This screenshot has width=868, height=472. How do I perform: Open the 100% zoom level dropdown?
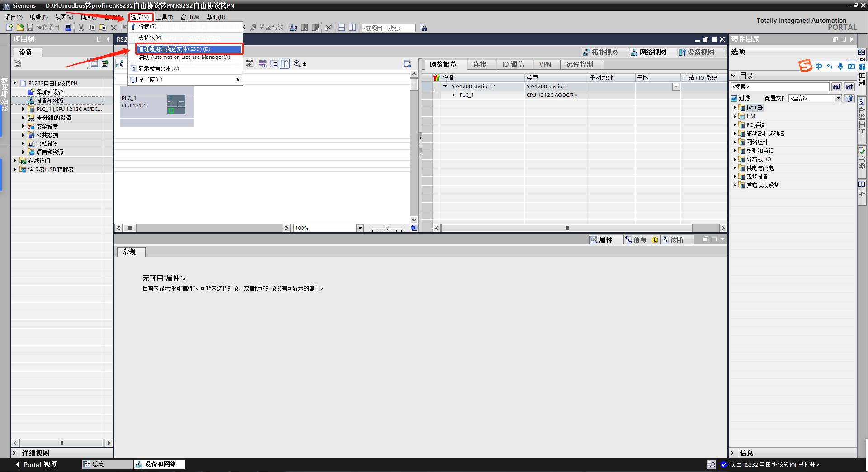(360, 228)
